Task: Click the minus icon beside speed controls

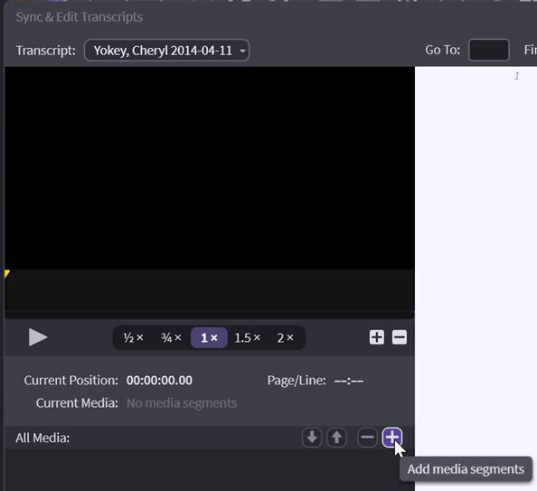Action: pyautogui.click(x=399, y=337)
